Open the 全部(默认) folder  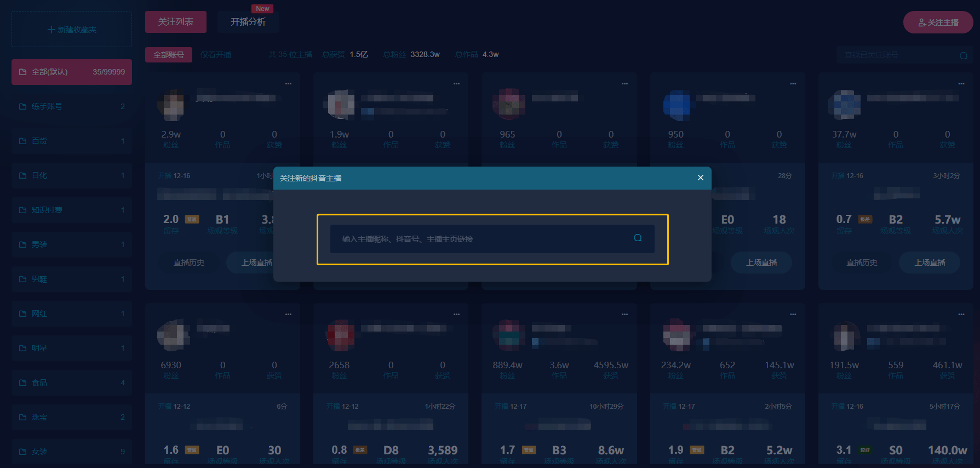tap(72, 72)
